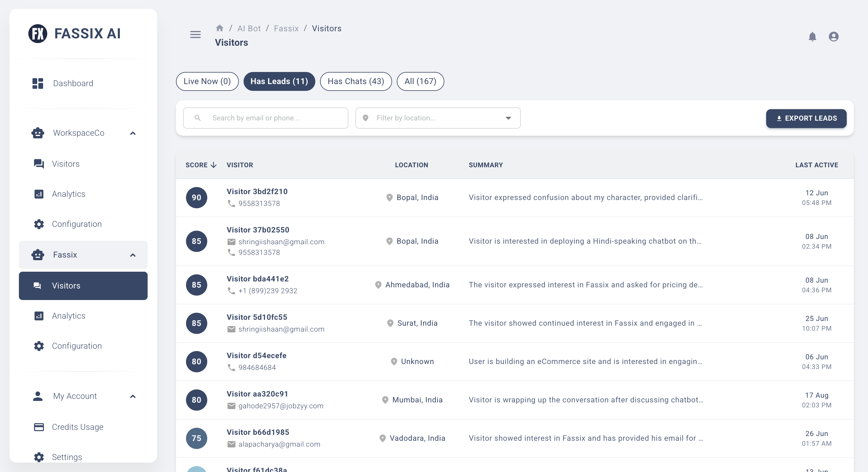The width and height of the screenshot is (868, 472).
Task: Click the home breadcrumb icon
Action: tap(220, 28)
